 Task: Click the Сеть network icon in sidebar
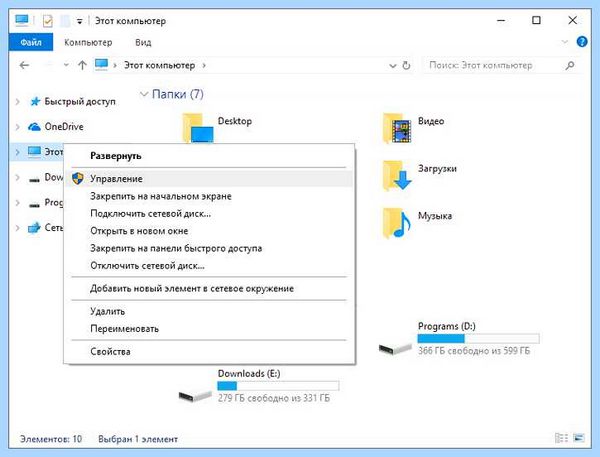tap(34, 227)
